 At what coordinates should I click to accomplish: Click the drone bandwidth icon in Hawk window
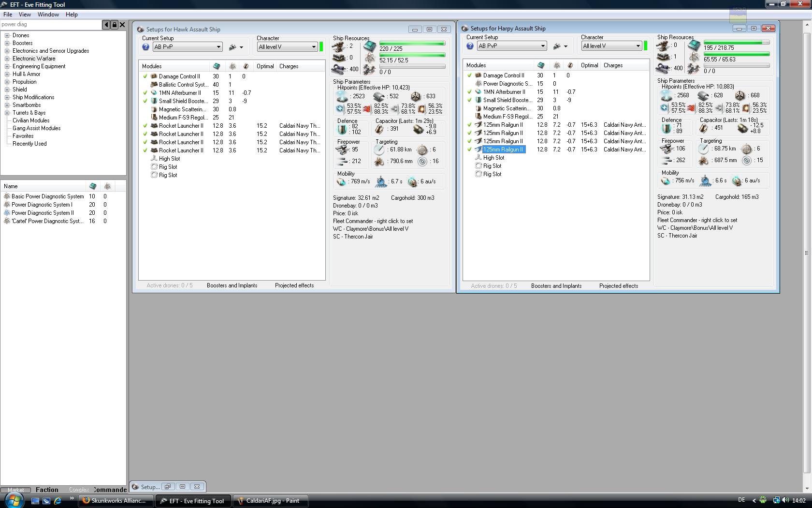click(x=370, y=70)
